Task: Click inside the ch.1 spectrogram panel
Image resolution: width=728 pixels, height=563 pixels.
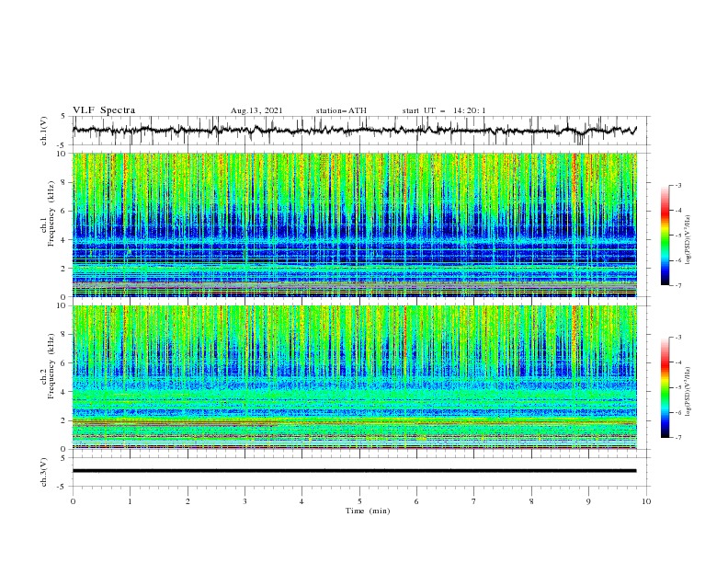Action: pos(354,224)
